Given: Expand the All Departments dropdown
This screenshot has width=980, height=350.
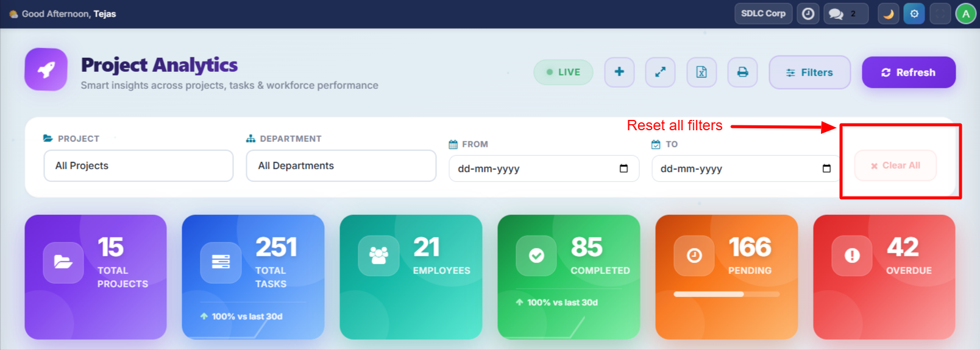Looking at the screenshot, I should [x=341, y=166].
